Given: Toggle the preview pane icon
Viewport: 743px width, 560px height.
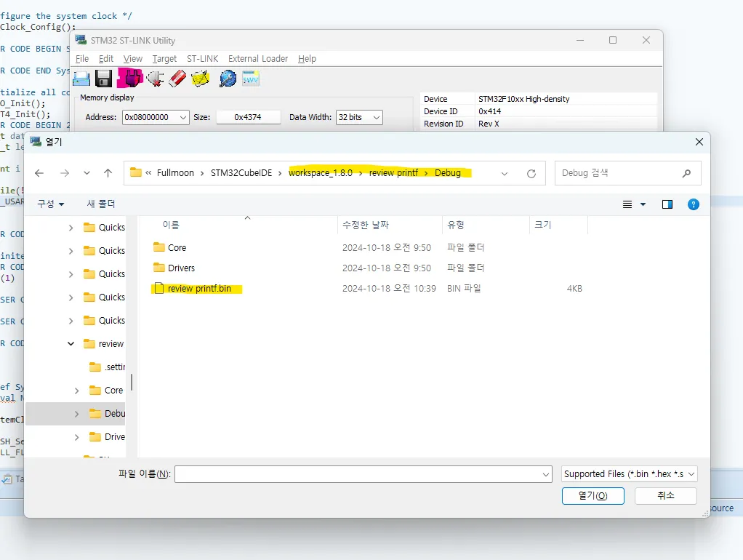Looking at the screenshot, I should click(667, 204).
